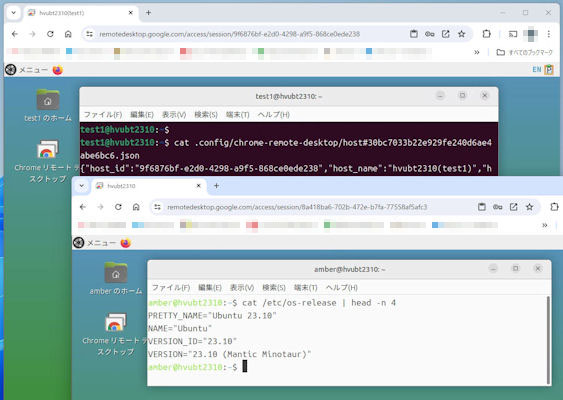This screenshot has width=563, height=400.
Task: Open new tab in the hvubt2310(test1) browser window
Action: pyautogui.click(x=148, y=13)
